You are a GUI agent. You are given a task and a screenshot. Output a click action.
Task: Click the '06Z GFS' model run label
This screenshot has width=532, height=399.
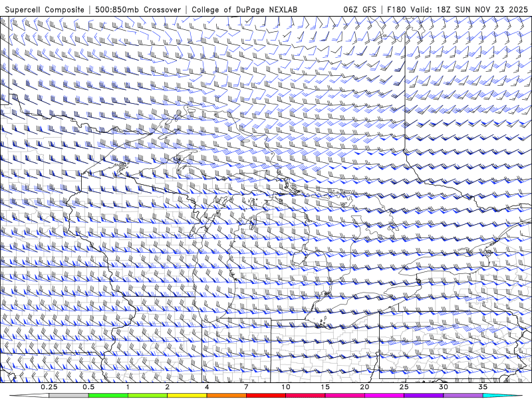[x=360, y=10]
